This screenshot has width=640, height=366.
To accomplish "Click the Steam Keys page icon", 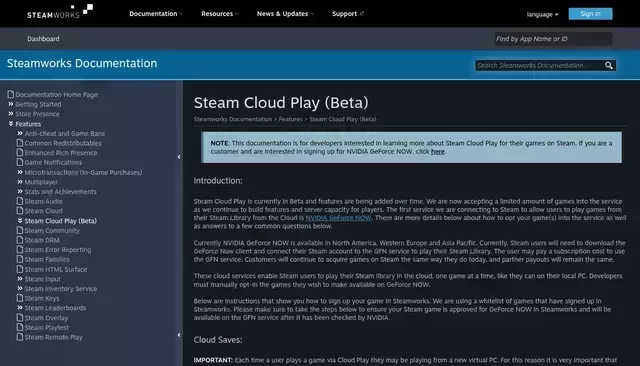I will click(x=20, y=298).
